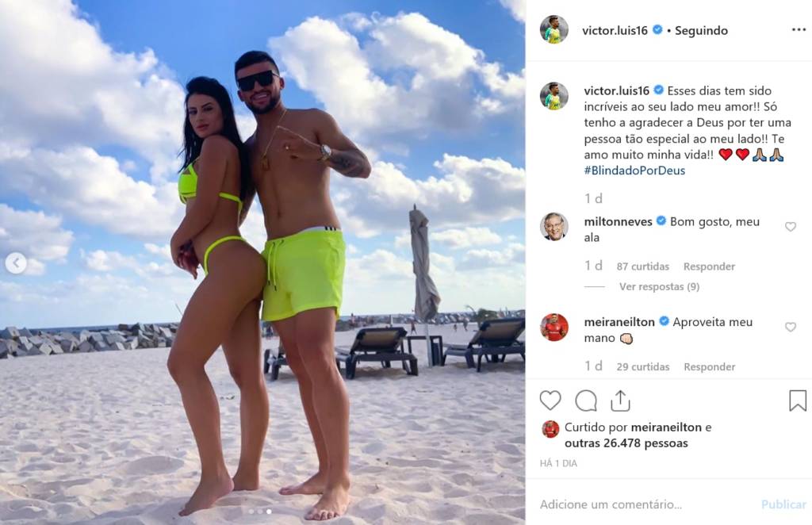Screen dimensions: 812x525
Task: Open miltonneves profile avatar
Action: pos(554,226)
